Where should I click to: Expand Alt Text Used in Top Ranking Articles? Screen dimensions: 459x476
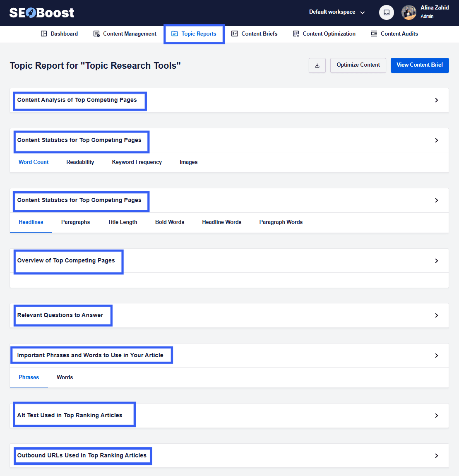click(437, 416)
